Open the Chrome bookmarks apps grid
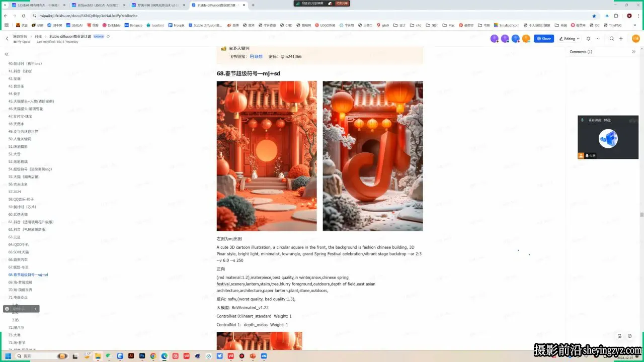The height and width of the screenshot is (362, 644). coord(7,25)
